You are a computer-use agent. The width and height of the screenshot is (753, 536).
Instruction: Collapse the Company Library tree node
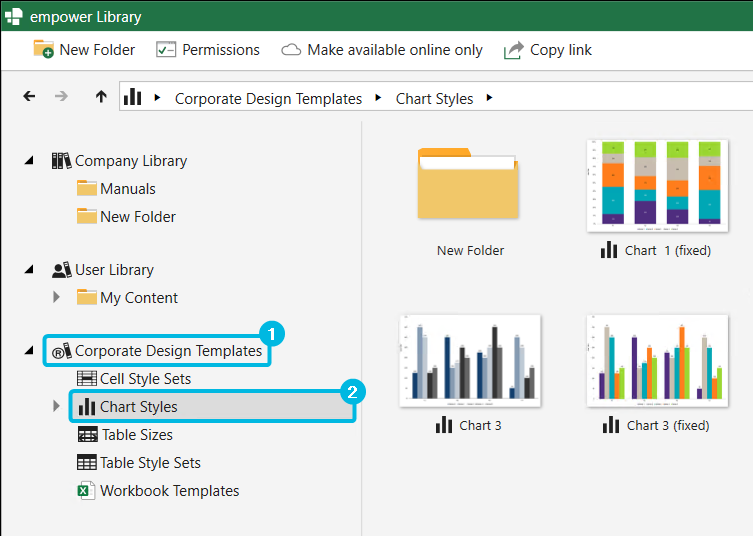30,160
